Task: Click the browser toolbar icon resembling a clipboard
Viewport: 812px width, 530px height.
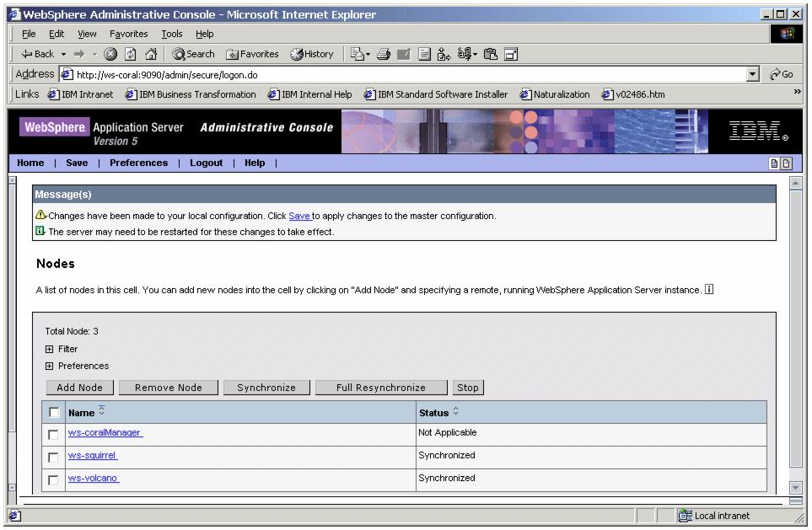Action: coord(491,54)
